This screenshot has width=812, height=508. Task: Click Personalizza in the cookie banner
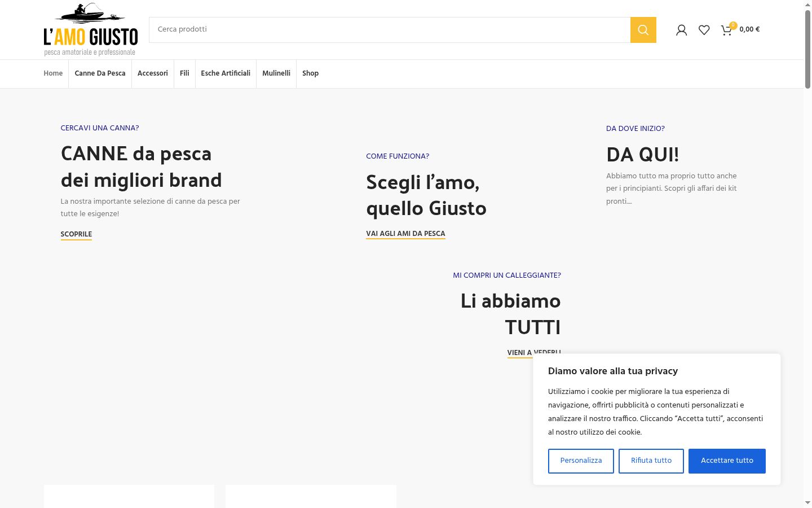[581, 461]
